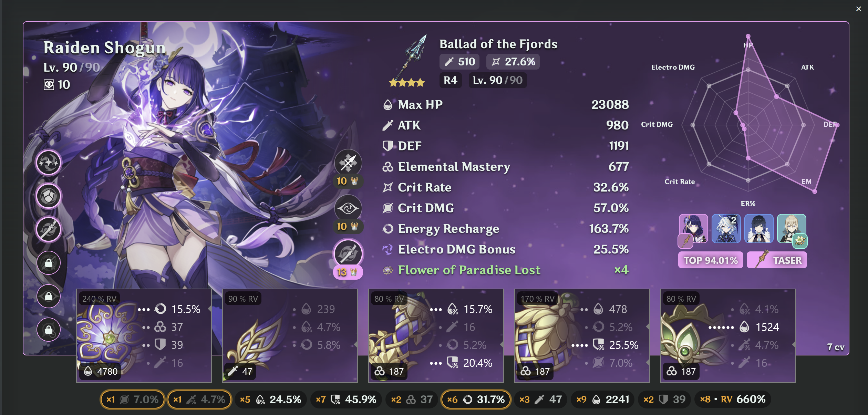Select the feather artifact card with 47 ATK

[x=290, y=336]
